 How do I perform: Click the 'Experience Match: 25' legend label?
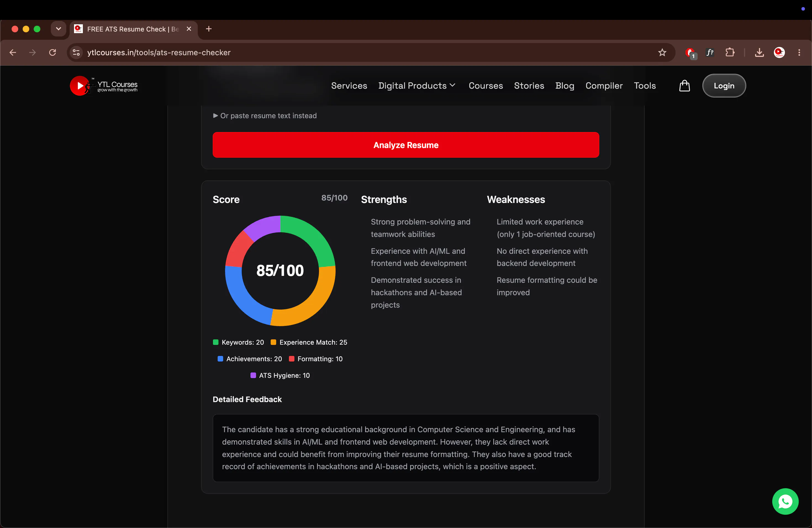pos(313,342)
